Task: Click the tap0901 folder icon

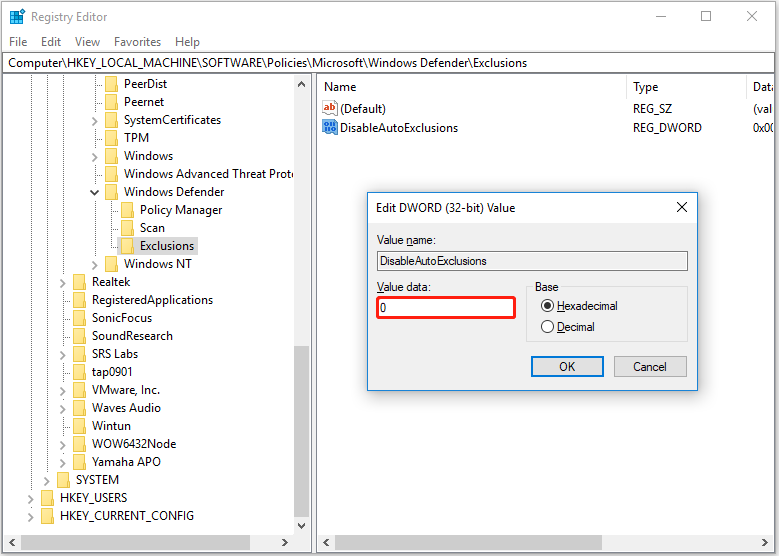Action: [x=79, y=372]
